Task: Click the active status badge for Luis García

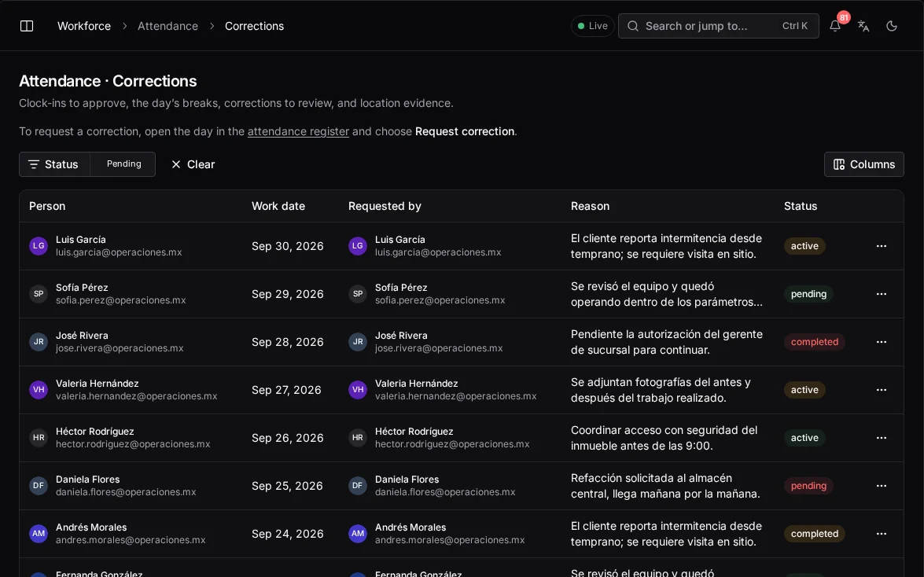Action: pos(804,246)
